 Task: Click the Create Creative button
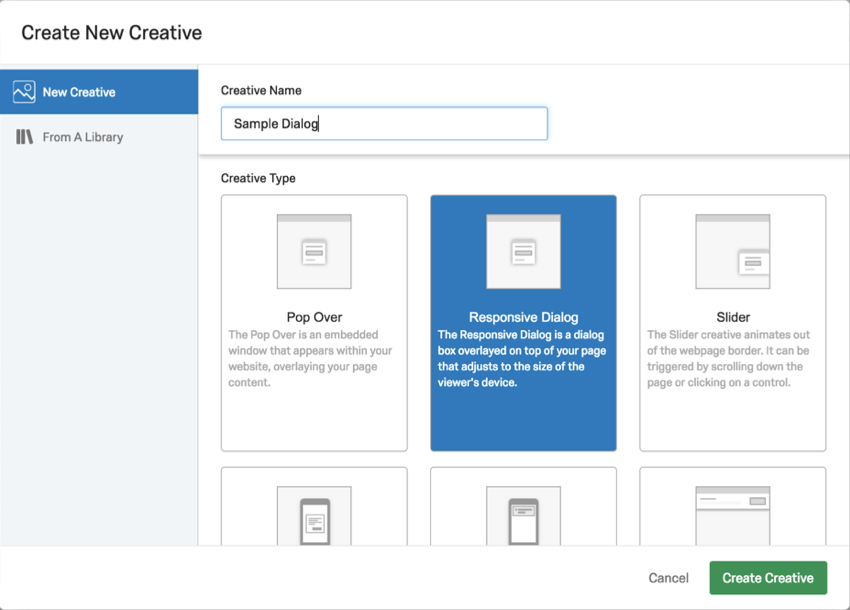[x=768, y=578]
